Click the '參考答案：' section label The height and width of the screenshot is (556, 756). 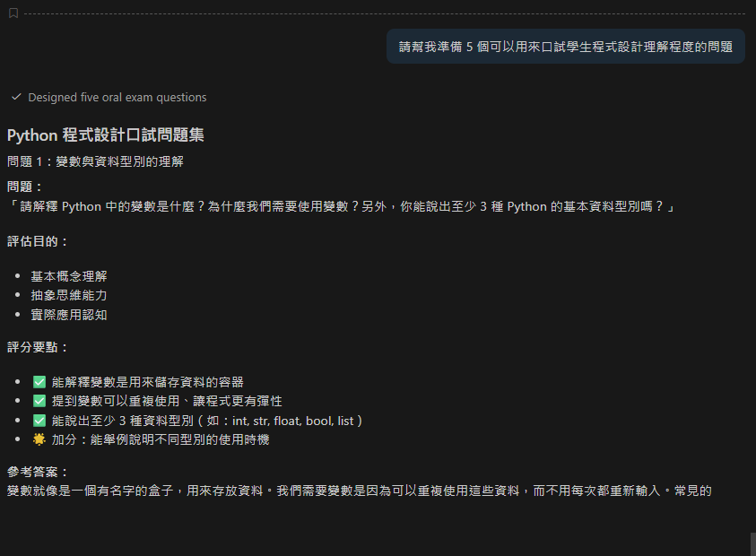pos(38,472)
